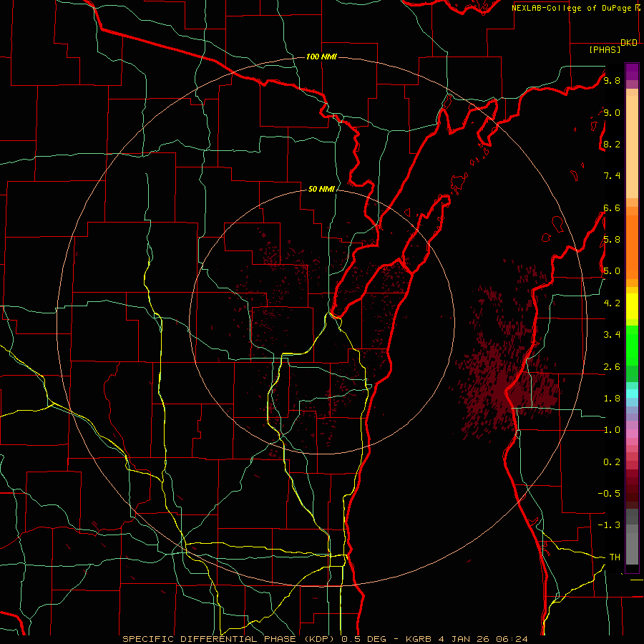Viewport: 644px width, 644px height.
Task: Click the 100 NMI range ring label
Action: click(x=321, y=57)
